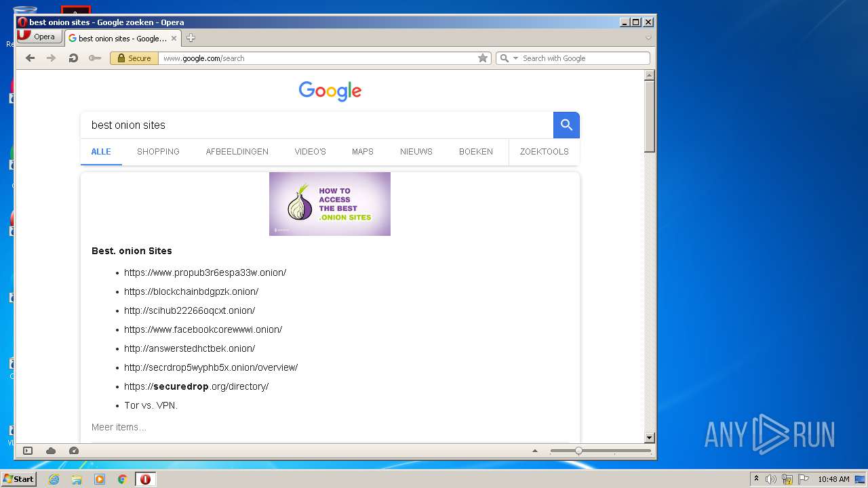Click securedrop.org/directory entry
Screen dimensions: 868x488
click(x=196, y=386)
